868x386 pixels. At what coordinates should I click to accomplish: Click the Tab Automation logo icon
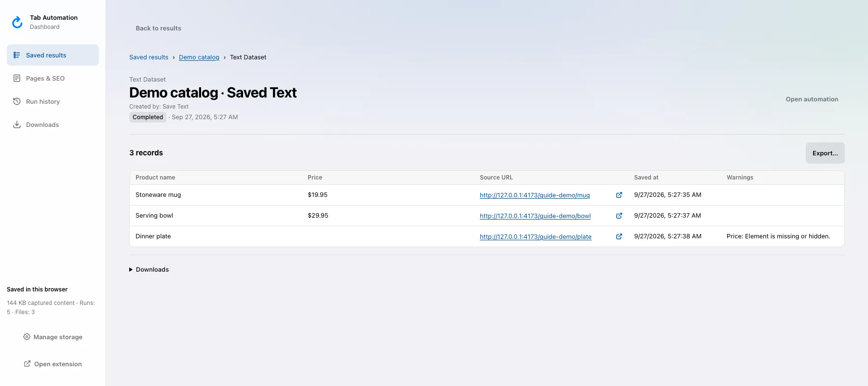tap(17, 22)
